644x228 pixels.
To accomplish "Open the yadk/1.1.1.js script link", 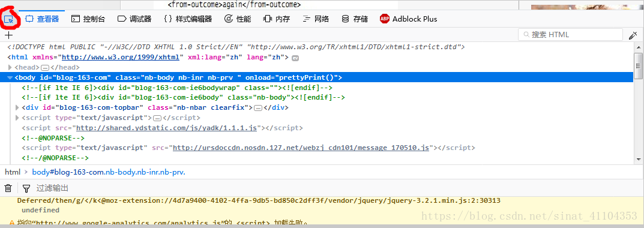I will pyautogui.click(x=167, y=128).
